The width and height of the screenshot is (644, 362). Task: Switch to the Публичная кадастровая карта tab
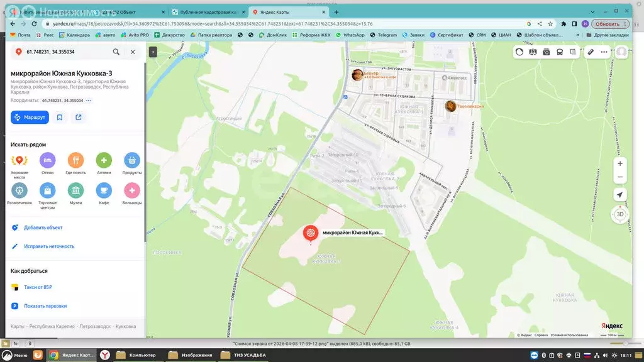(208, 12)
